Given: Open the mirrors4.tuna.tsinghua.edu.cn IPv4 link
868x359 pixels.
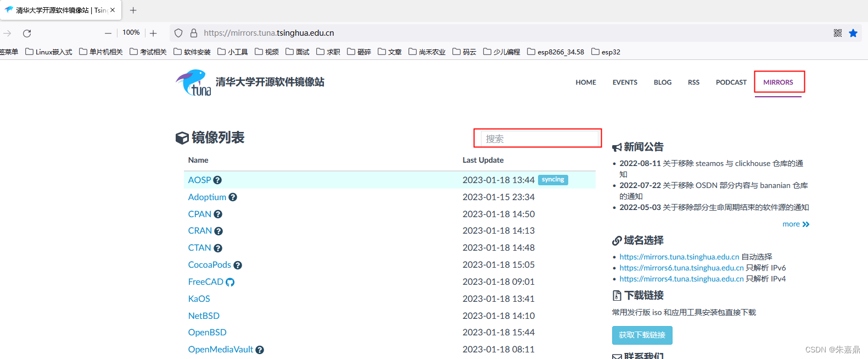Looking at the screenshot, I should coord(681,279).
